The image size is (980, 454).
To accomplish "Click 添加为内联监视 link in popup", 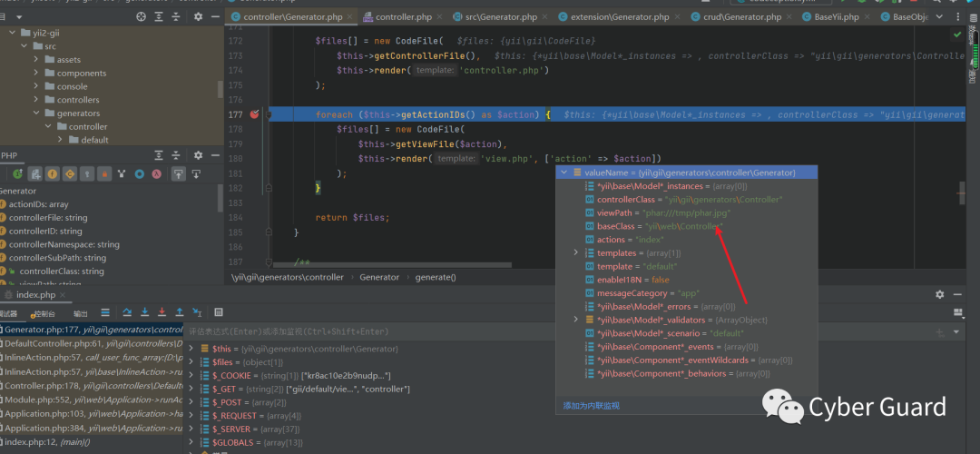I will click(x=592, y=406).
